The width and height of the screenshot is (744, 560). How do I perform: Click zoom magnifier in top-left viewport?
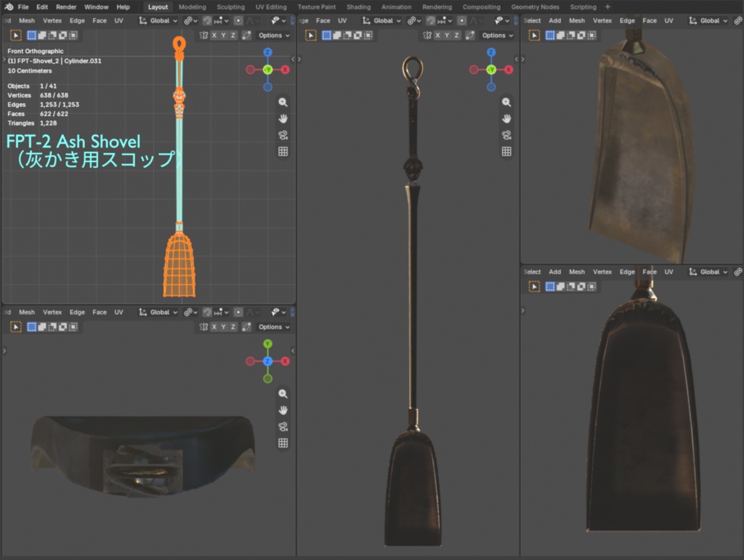[x=283, y=102]
